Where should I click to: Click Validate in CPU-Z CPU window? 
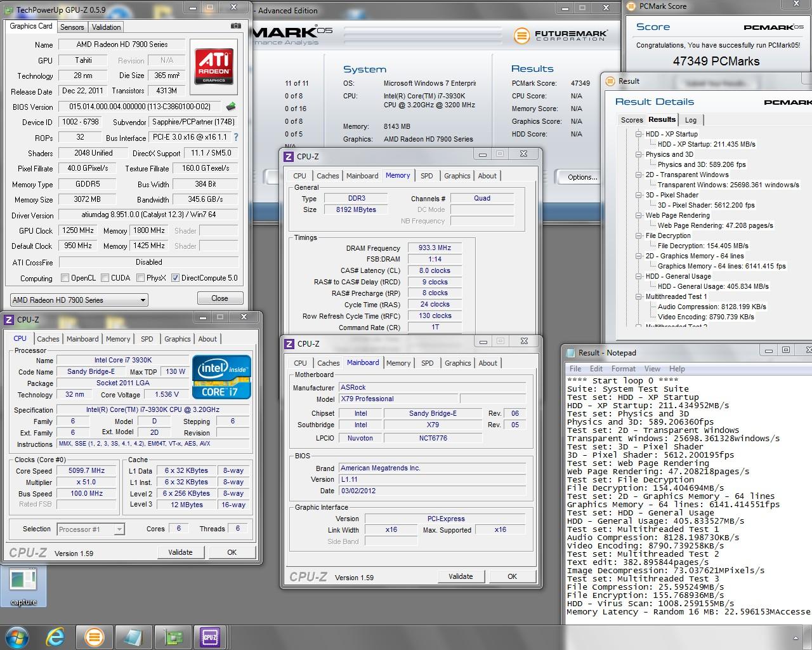(x=180, y=552)
